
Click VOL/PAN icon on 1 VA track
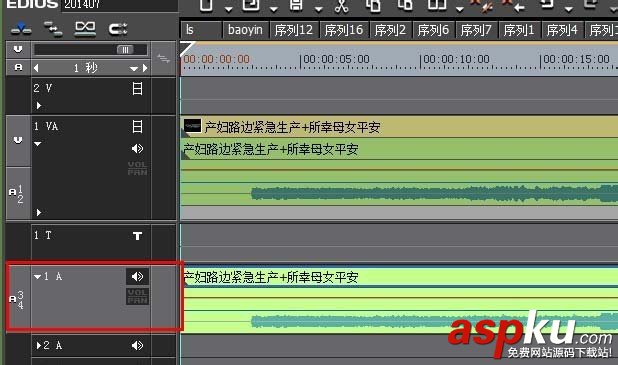click(137, 168)
